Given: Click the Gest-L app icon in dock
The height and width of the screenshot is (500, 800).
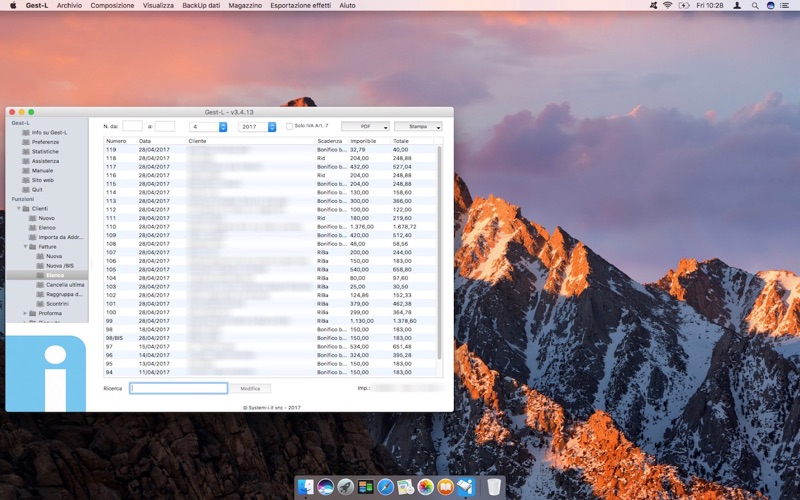Looking at the screenshot, I should click(x=465, y=487).
